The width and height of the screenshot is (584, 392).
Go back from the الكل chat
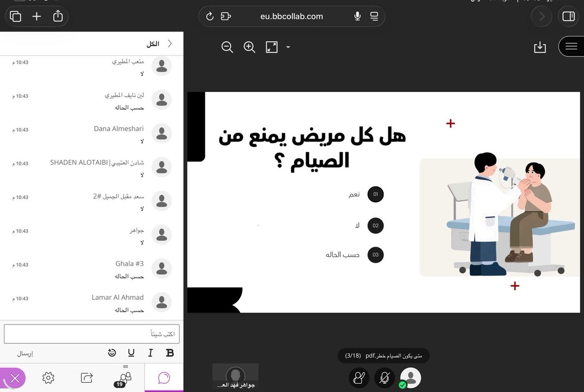coord(170,44)
